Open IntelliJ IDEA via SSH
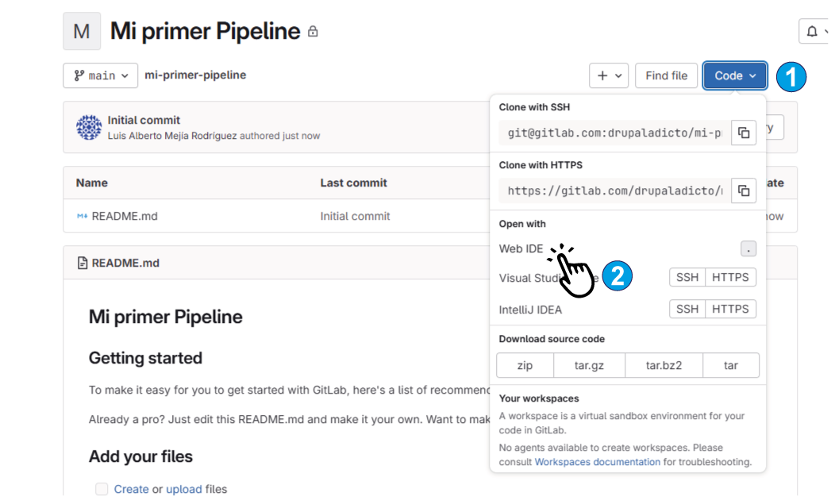Image resolution: width=835 pixels, height=504 pixels. click(x=687, y=310)
